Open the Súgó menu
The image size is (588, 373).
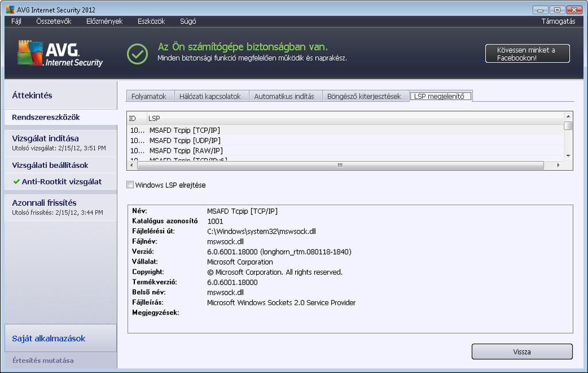click(x=188, y=21)
